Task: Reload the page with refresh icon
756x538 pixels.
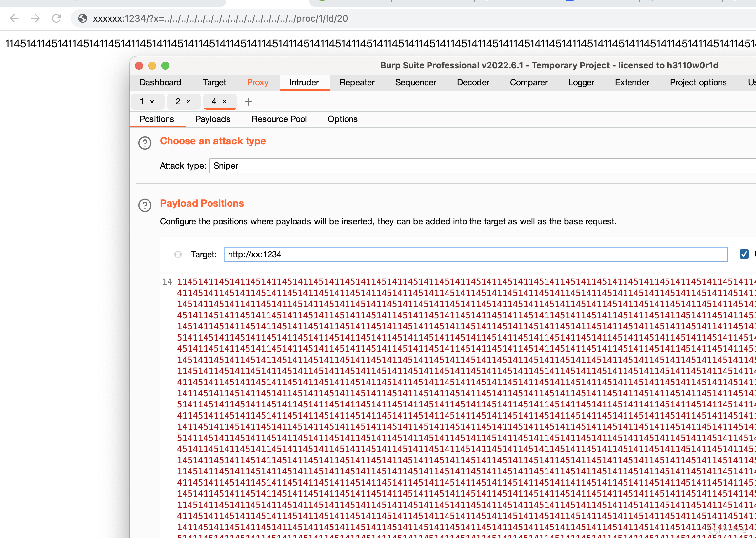Action: click(57, 19)
